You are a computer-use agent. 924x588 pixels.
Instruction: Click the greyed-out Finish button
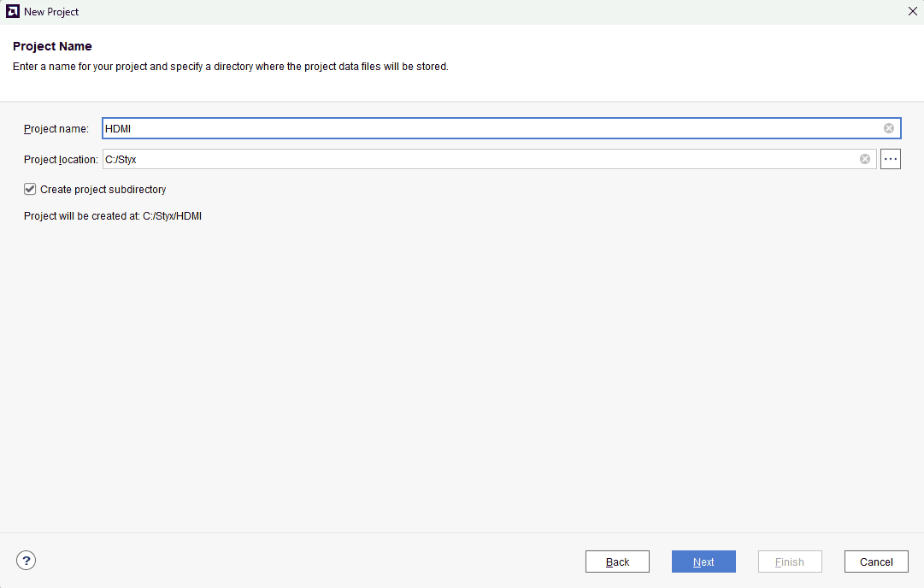click(790, 562)
